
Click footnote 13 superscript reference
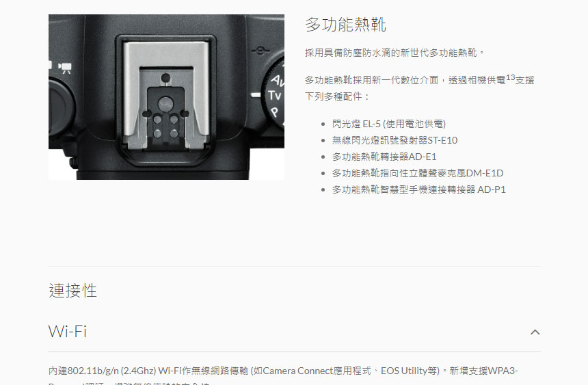click(x=510, y=77)
